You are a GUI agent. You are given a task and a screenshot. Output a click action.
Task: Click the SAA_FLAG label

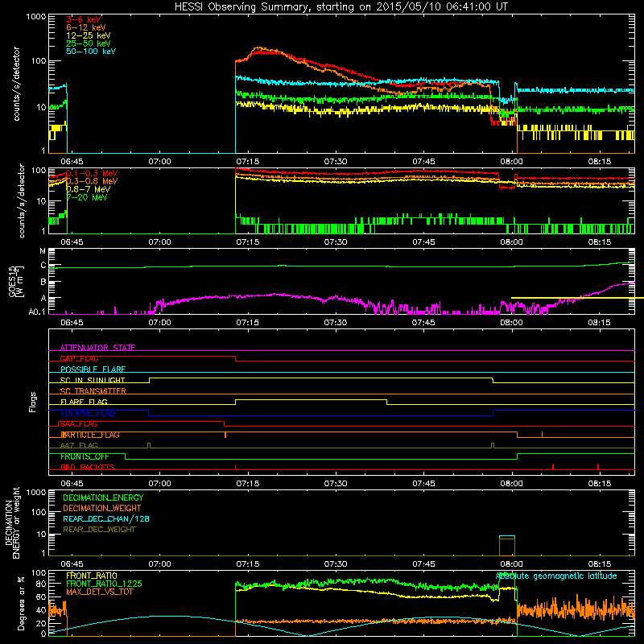click(79, 424)
